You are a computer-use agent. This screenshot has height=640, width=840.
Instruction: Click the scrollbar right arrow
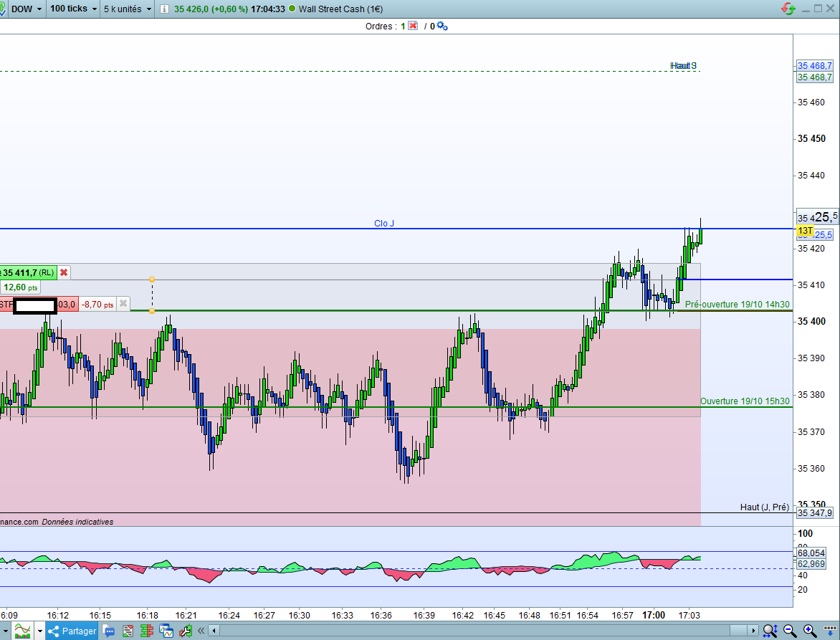click(753, 631)
